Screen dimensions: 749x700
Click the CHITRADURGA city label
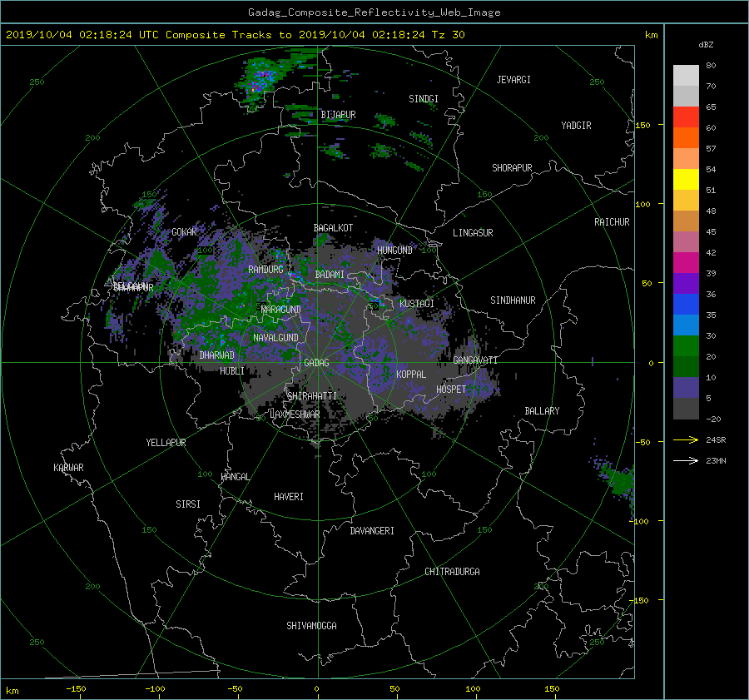click(x=452, y=572)
